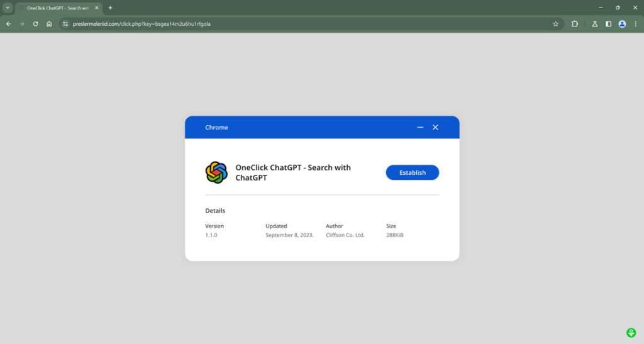Close the Chrome popup dialog with X

click(435, 127)
